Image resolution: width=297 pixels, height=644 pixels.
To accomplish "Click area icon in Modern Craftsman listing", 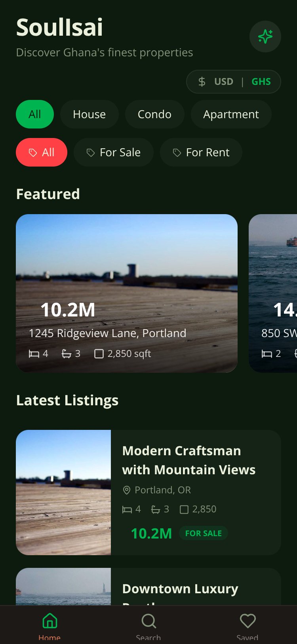I will pyautogui.click(x=184, y=510).
